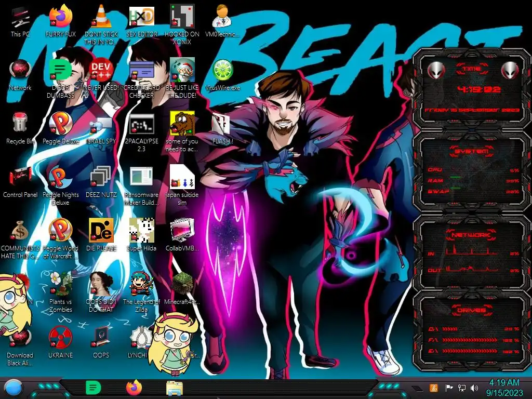Image resolution: width=532 pixels, height=399 pixels.
Task: Open 2PACALYPSE 2.3 console icon
Action: tap(142, 124)
